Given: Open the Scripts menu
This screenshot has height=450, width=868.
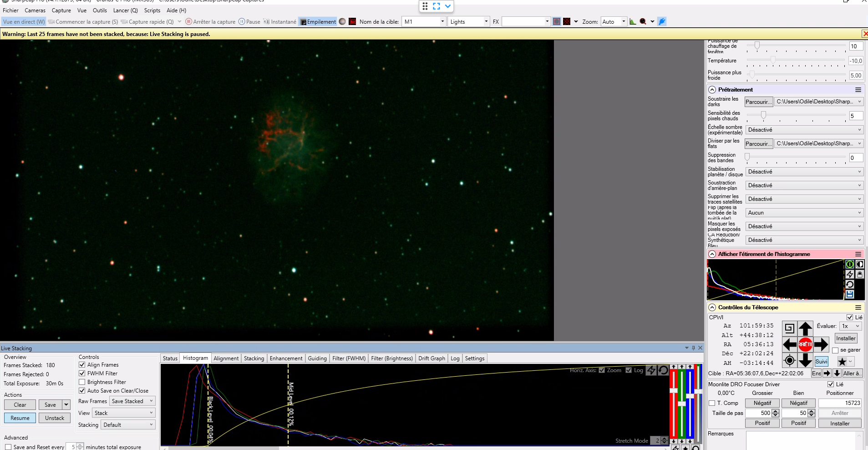Looking at the screenshot, I should (x=152, y=10).
